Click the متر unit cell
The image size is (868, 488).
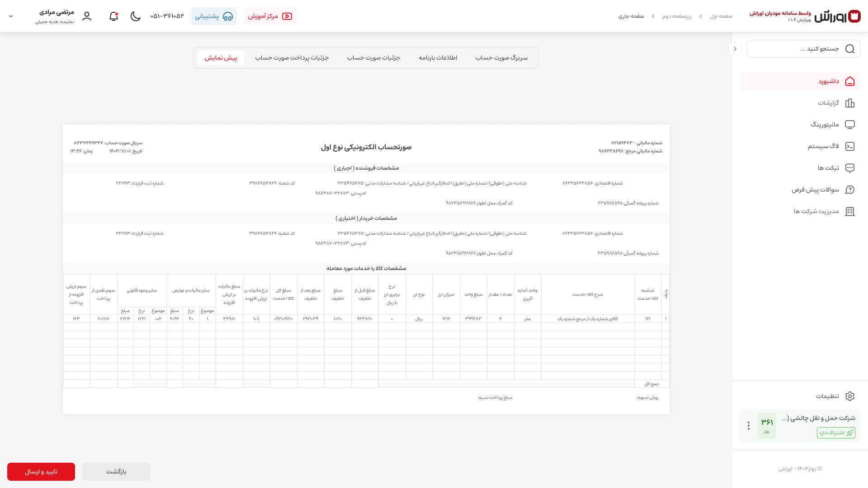point(528,319)
